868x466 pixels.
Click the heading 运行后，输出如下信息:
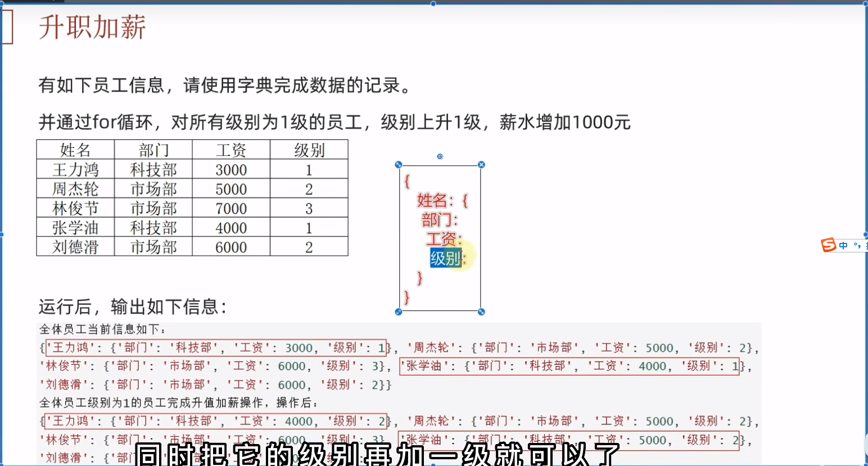[x=133, y=307]
